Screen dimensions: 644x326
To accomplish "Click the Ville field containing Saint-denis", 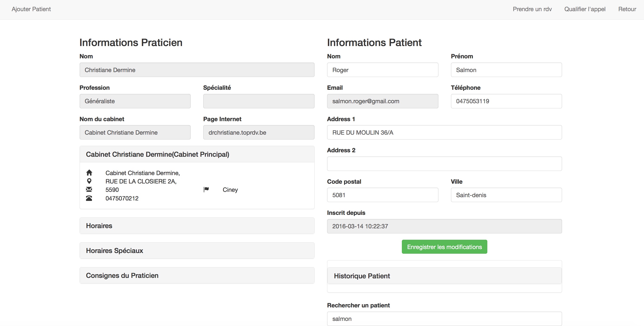I will (506, 195).
